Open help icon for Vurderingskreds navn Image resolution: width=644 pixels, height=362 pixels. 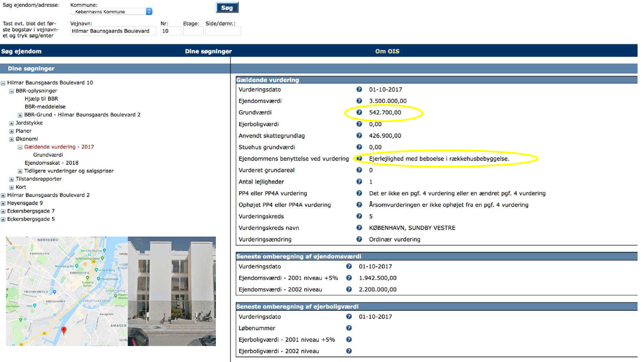point(359,228)
